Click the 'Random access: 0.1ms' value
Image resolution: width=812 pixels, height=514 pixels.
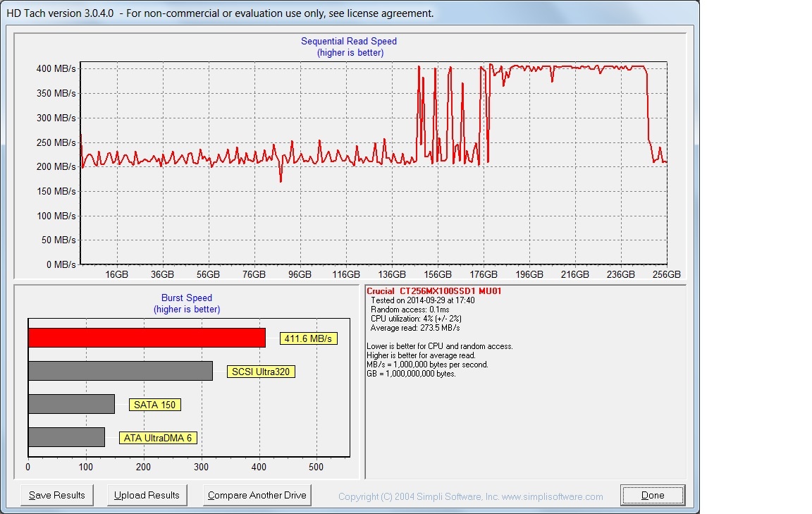pos(410,310)
